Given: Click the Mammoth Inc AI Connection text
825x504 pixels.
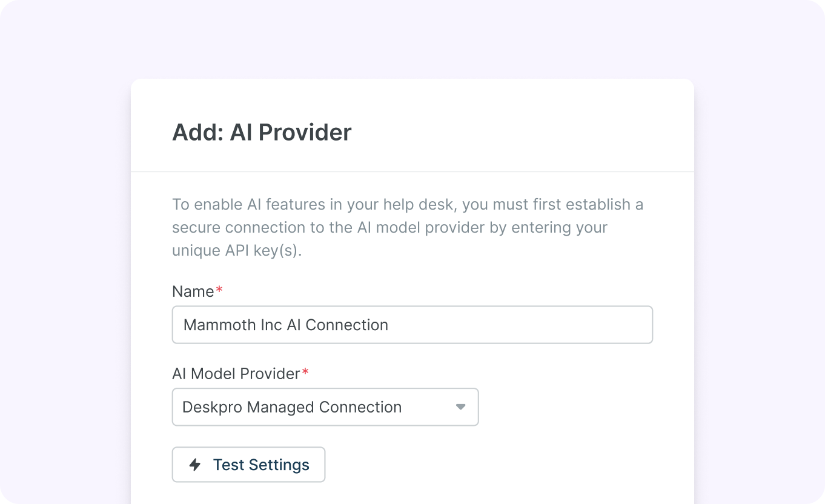Looking at the screenshot, I should [x=285, y=325].
